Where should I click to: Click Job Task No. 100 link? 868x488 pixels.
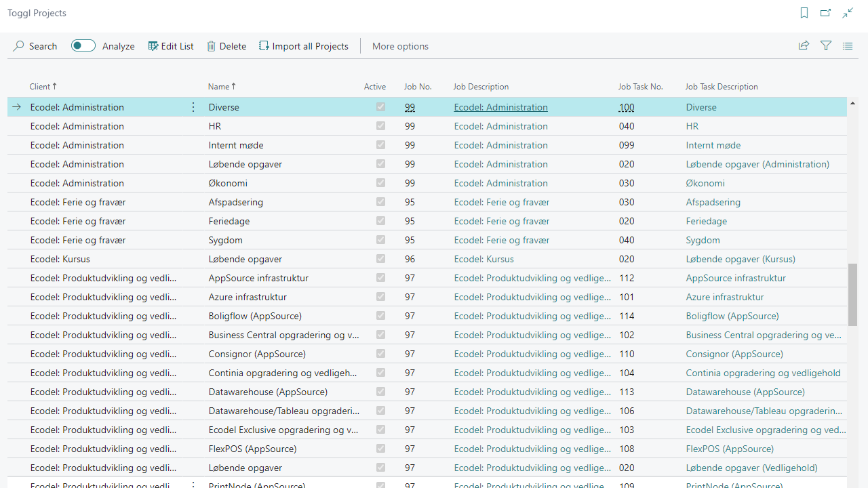tap(627, 107)
